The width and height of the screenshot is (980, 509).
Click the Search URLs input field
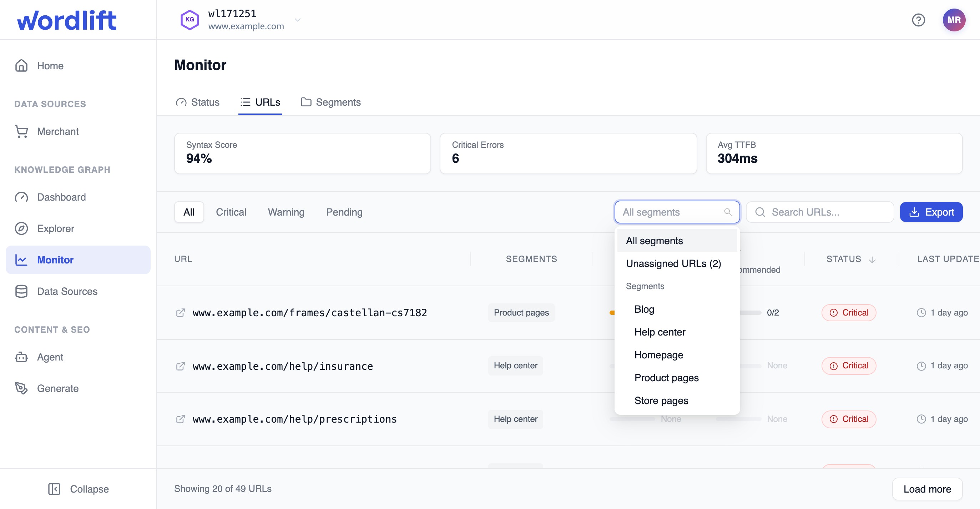[820, 212]
